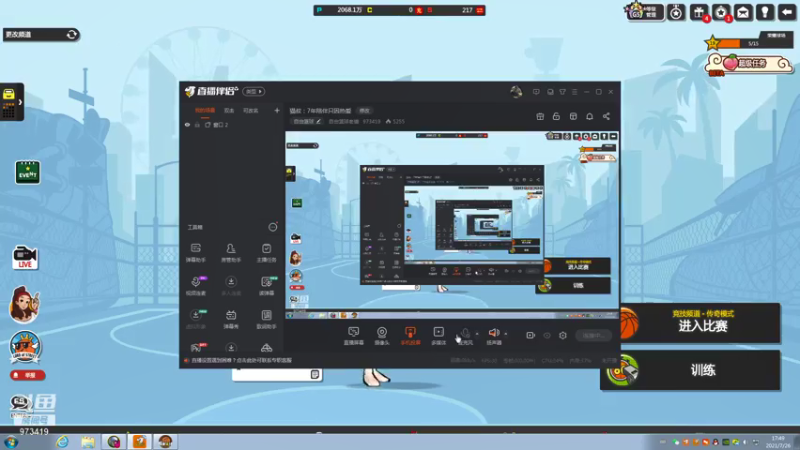
Task: Open the message icon in streaming title bar
Action: (x=536, y=92)
